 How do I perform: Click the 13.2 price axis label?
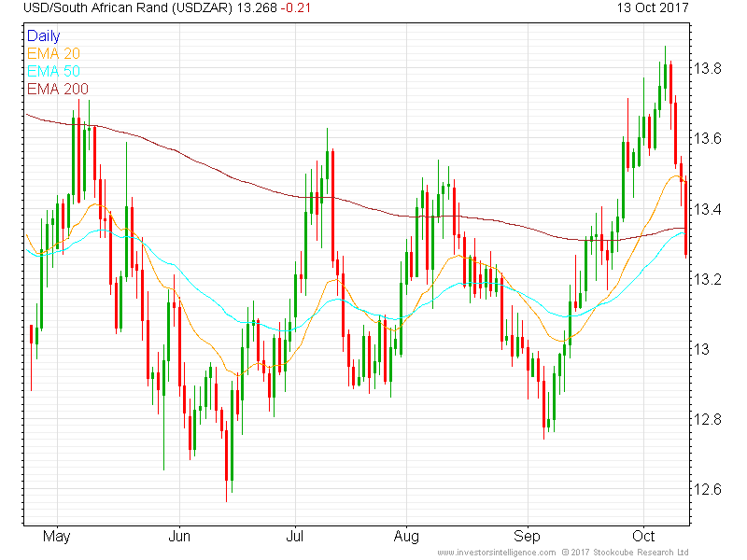pyautogui.click(x=708, y=279)
